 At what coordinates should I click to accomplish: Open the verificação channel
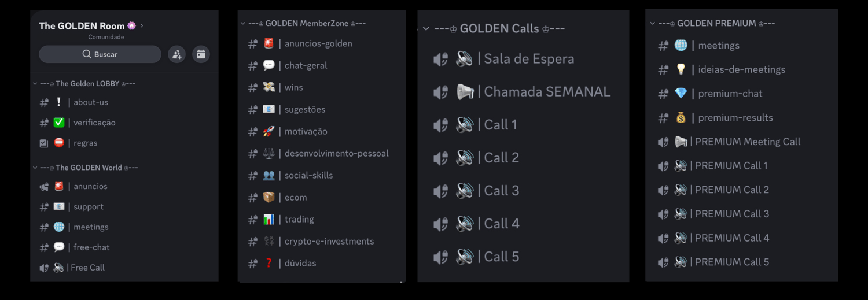(94, 123)
